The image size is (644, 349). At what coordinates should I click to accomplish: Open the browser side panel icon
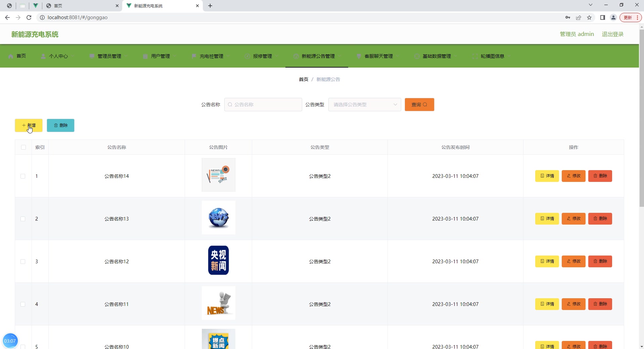pyautogui.click(x=603, y=17)
